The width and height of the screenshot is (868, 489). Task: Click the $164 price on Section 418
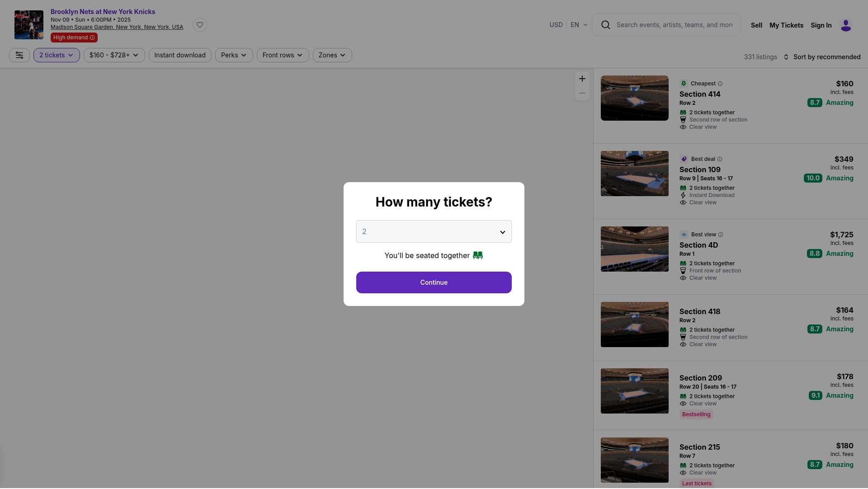[x=844, y=310]
